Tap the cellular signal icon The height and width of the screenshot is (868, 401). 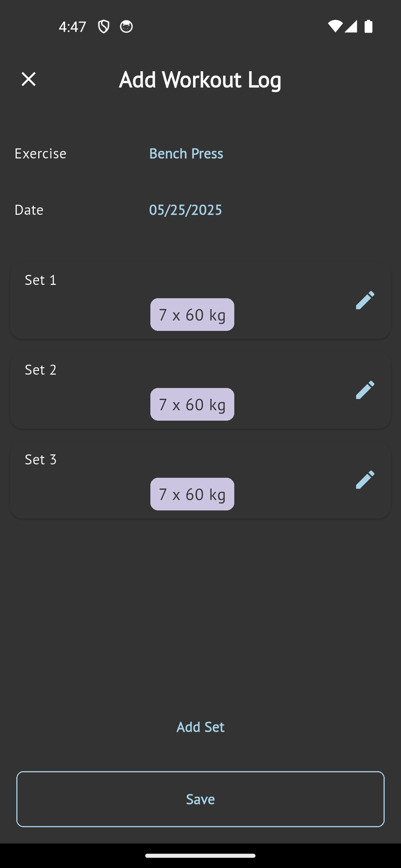point(351,27)
